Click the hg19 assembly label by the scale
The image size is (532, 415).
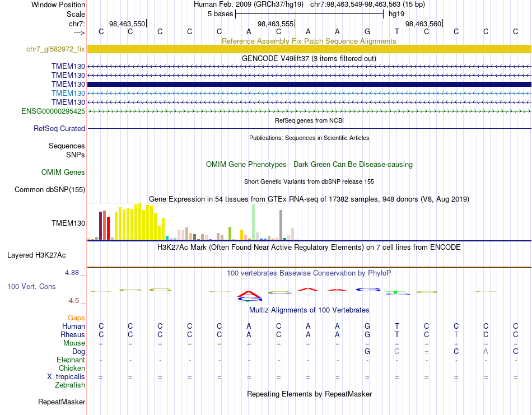pyautogui.click(x=396, y=14)
